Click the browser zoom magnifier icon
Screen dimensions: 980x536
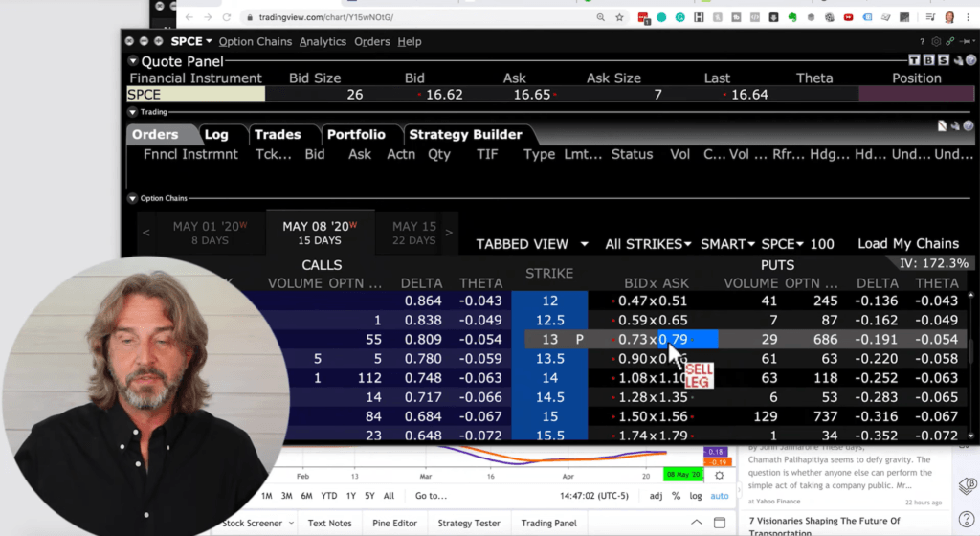point(601,17)
